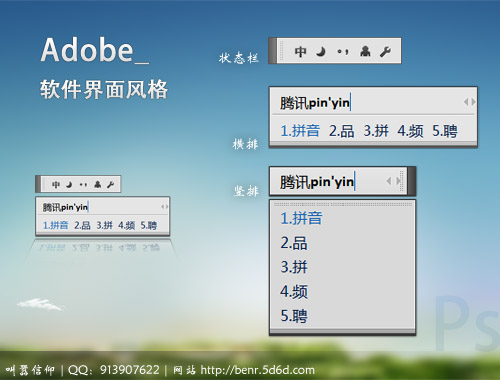This screenshot has height=380, width=500.
Task: Go to next page arrow in 竖排 window
Action: coord(398,181)
